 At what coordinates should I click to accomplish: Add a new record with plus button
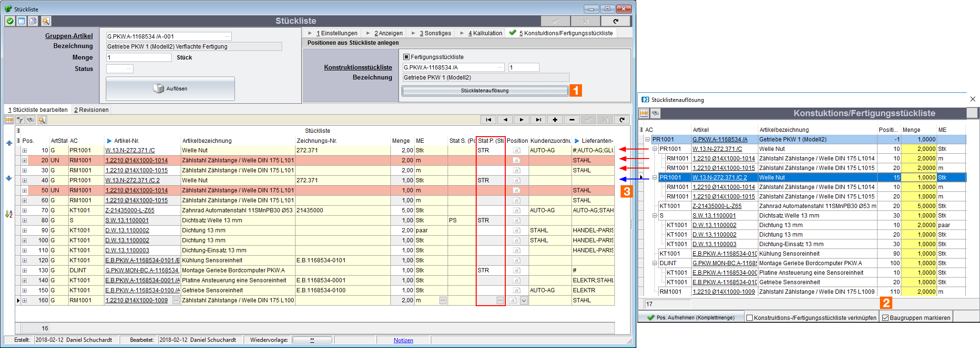[555, 120]
